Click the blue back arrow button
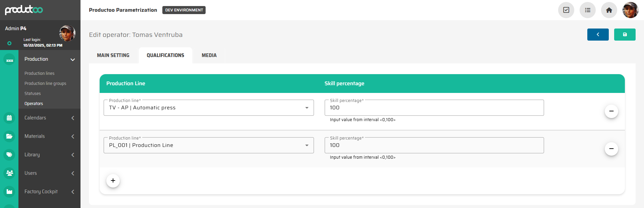Screen dimensions: 644x208 tap(598, 35)
